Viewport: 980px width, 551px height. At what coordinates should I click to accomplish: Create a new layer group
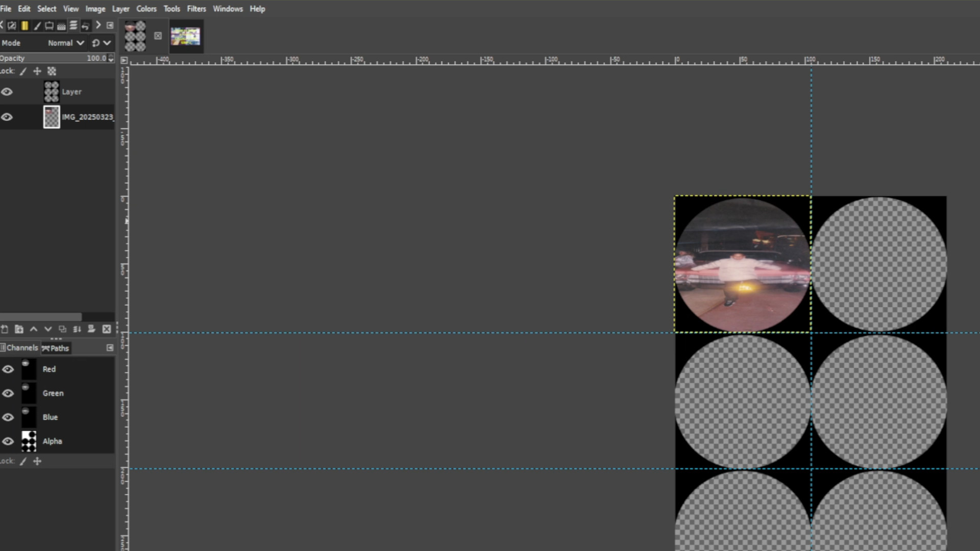[x=19, y=329]
